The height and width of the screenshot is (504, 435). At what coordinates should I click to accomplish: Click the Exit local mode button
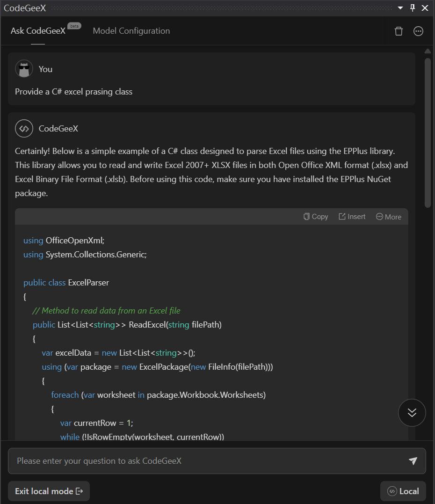pyautogui.click(x=49, y=491)
